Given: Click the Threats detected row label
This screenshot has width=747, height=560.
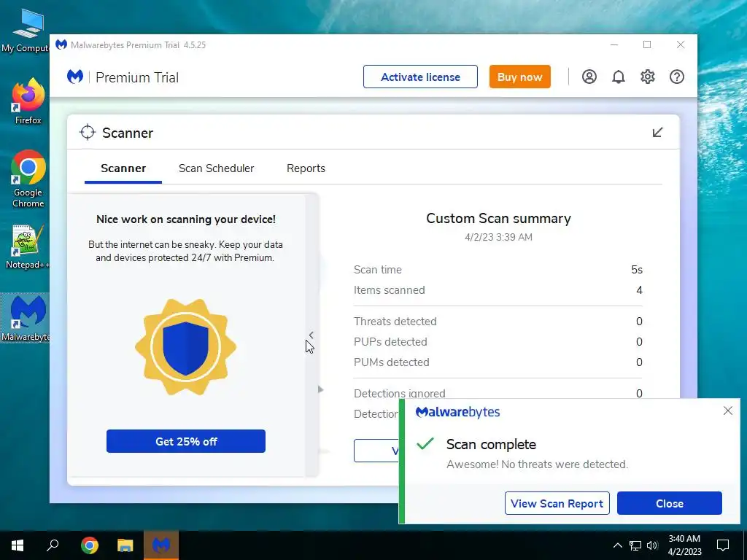Looking at the screenshot, I should point(395,322).
